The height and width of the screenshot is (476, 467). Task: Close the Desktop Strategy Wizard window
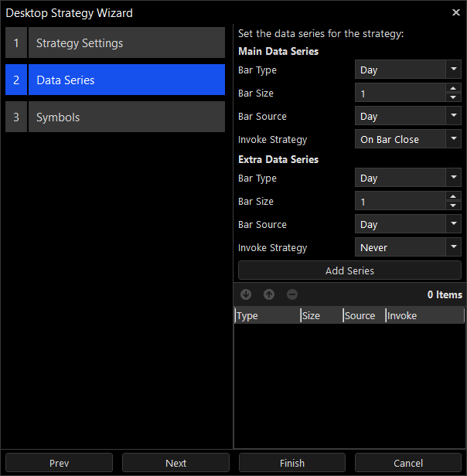(455, 12)
